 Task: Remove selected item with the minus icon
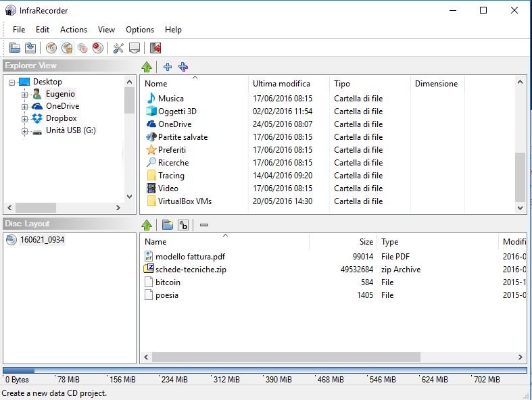204,224
